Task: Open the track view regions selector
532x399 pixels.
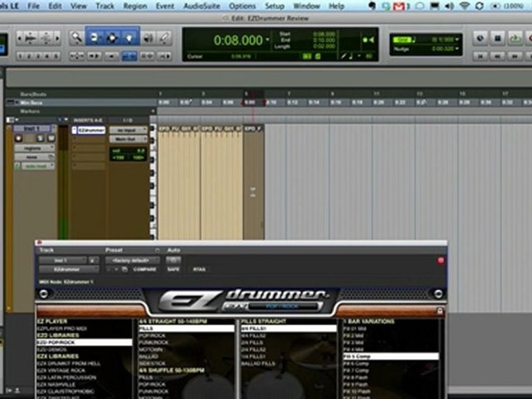Action: click(x=34, y=149)
